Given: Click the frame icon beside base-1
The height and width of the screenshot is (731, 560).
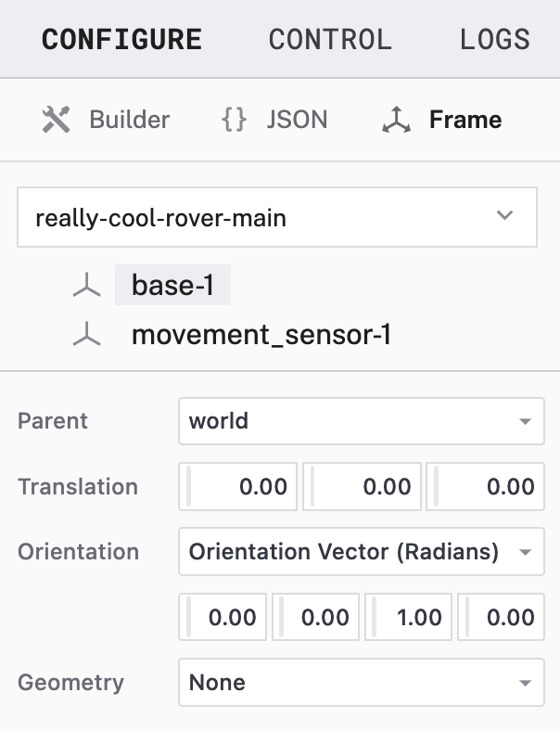Looking at the screenshot, I should point(87,287).
